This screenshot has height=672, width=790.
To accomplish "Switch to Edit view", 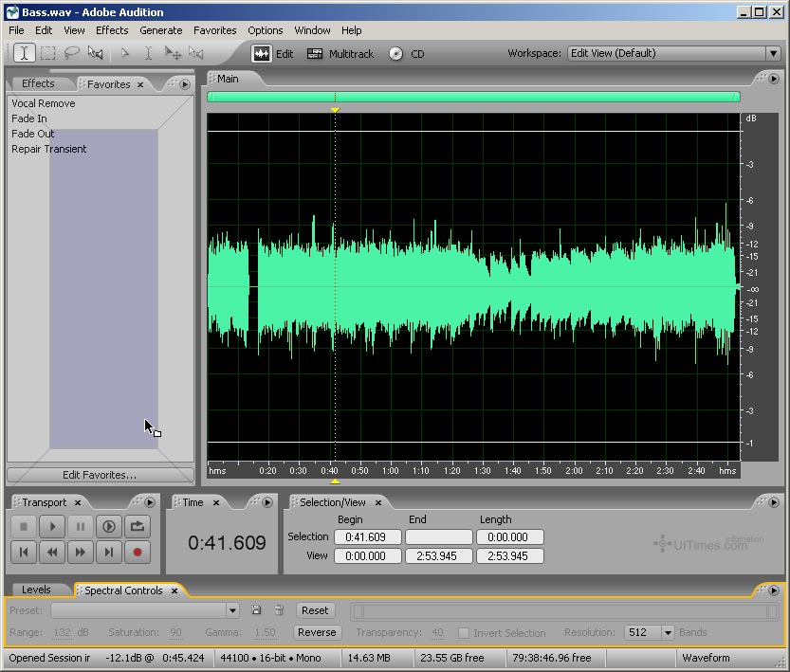I will pyautogui.click(x=272, y=53).
